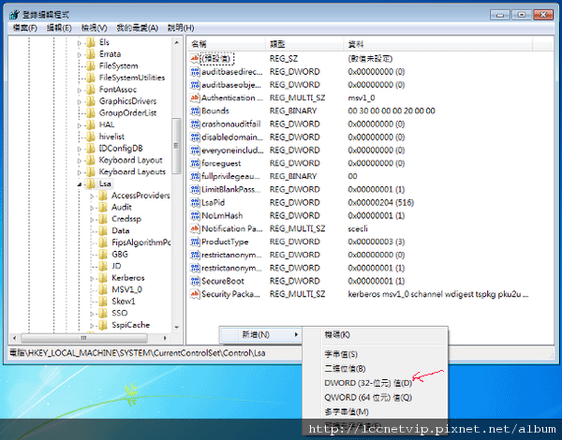Click the tree pane scroll-down arrow

coord(177,327)
